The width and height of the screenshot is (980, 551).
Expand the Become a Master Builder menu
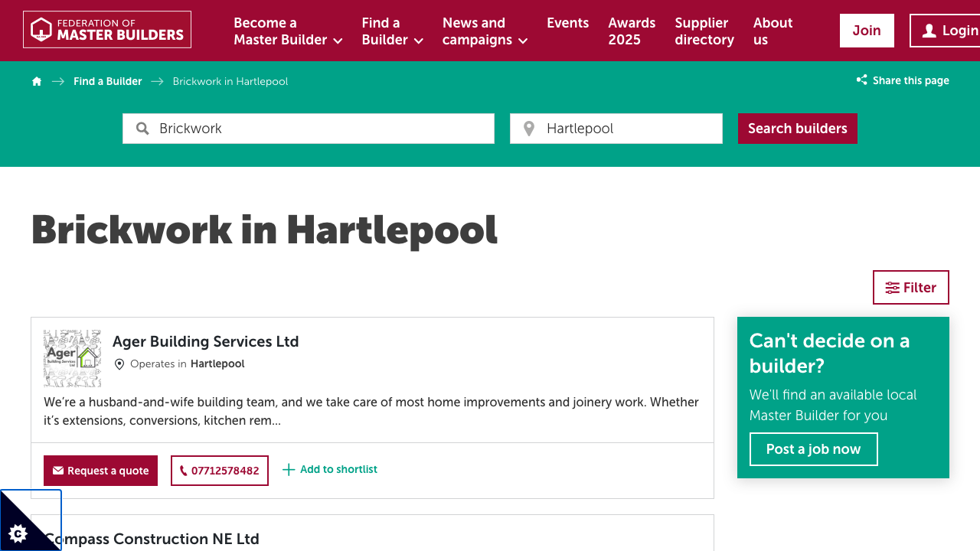pos(338,40)
